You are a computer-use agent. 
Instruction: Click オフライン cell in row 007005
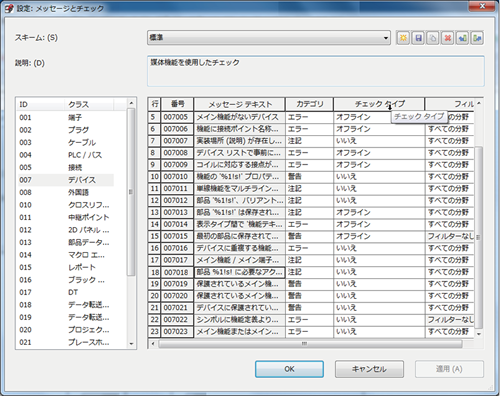[379, 117]
